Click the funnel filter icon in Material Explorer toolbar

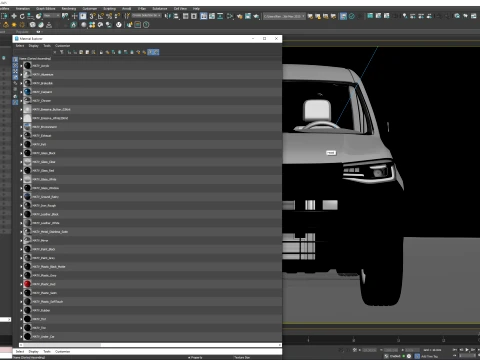[62, 52]
